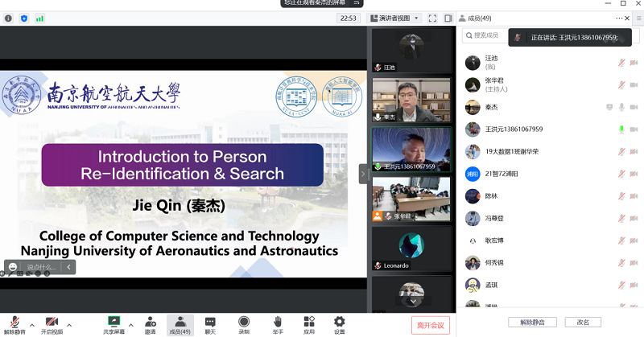Collapse floating chat bar with left arrow
644x337 pixels.
click(x=68, y=267)
